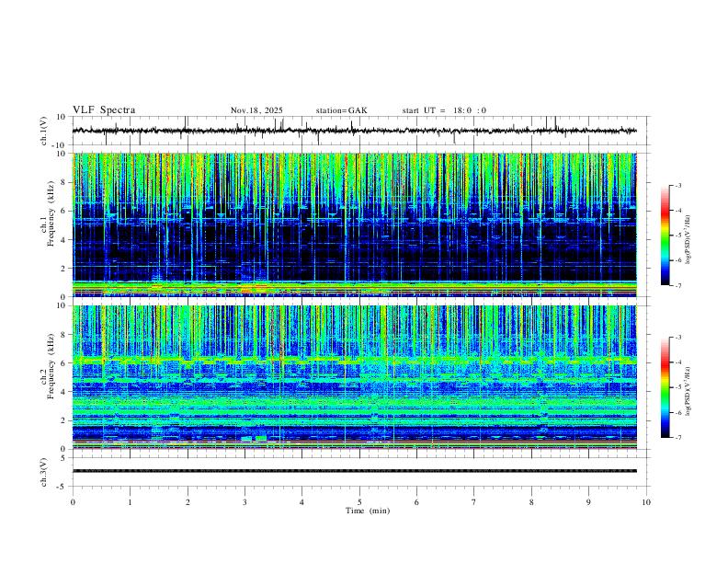Click the ch.2 'Frequency (kHz)' axis label

tap(51, 365)
